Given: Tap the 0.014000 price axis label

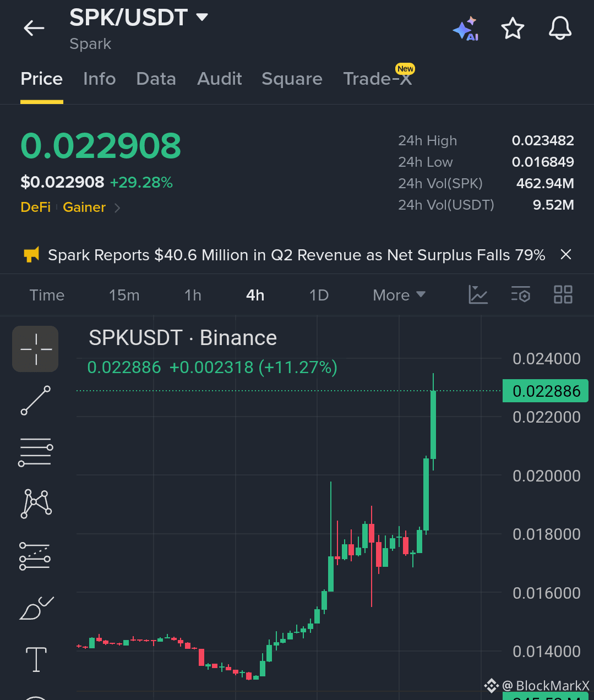Looking at the screenshot, I should coord(547,652).
